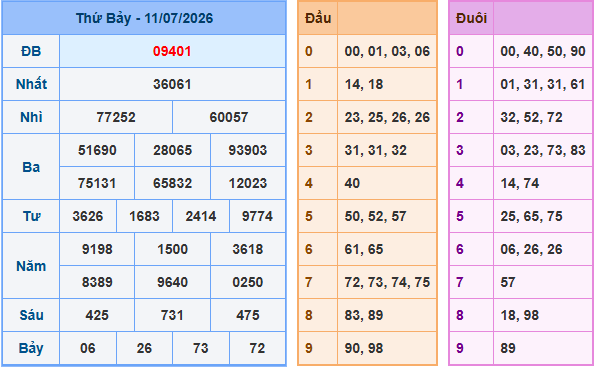The height and width of the screenshot is (367, 596).
Task: Select fourth prize number 1683
Action: click(x=144, y=217)
